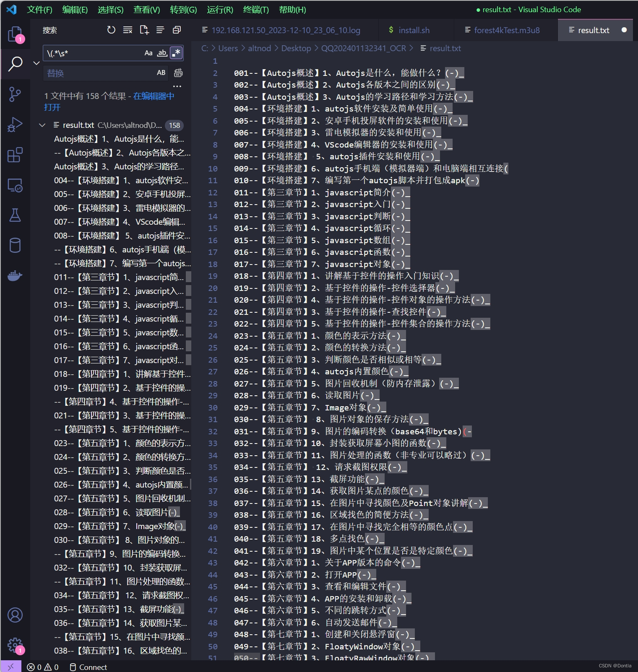Toggle search details ellipsis

click(x=177, y=86)
